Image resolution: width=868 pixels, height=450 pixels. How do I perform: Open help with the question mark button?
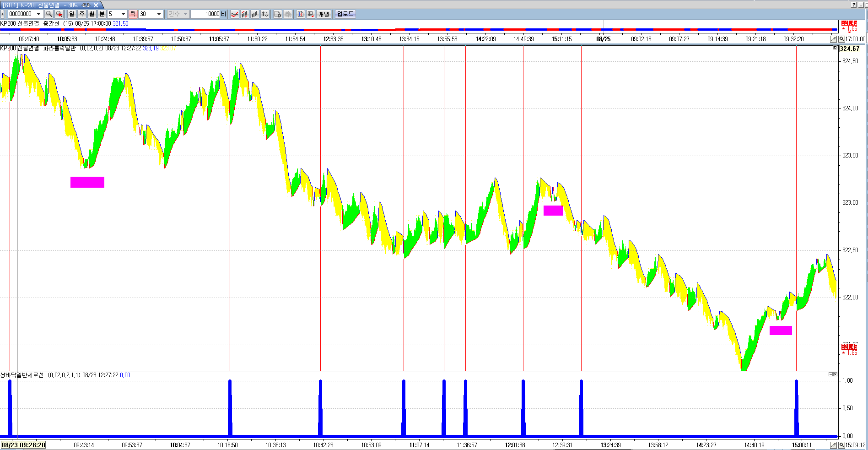(x=854, y=5)
